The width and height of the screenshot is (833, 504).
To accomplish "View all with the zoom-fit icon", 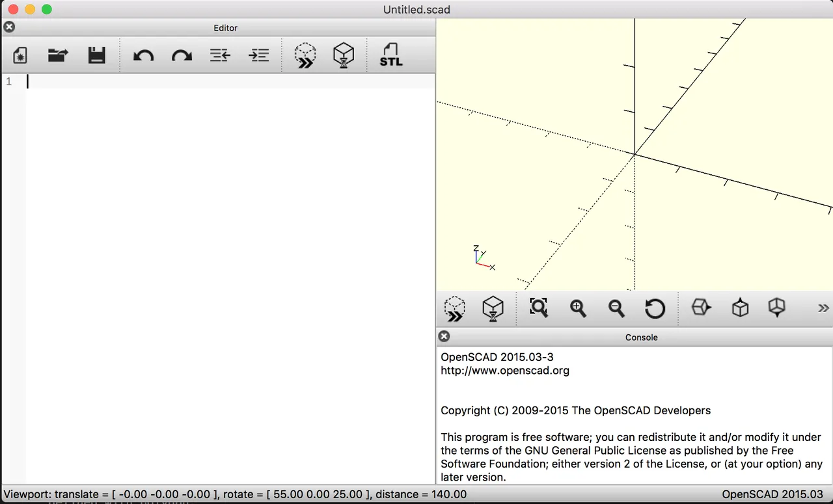I will [x=539, y=308].
